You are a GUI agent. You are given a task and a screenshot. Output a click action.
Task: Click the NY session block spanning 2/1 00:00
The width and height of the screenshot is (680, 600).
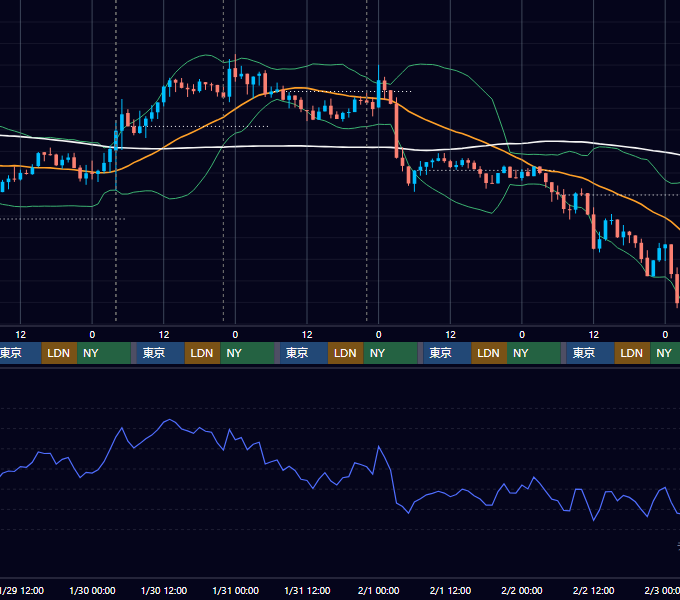[x=390, y=353]
